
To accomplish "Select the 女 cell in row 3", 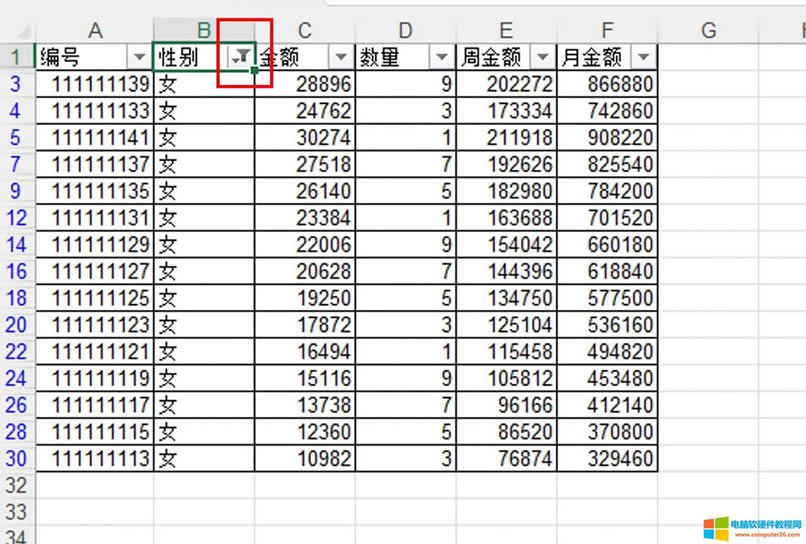I will [204, 84].
